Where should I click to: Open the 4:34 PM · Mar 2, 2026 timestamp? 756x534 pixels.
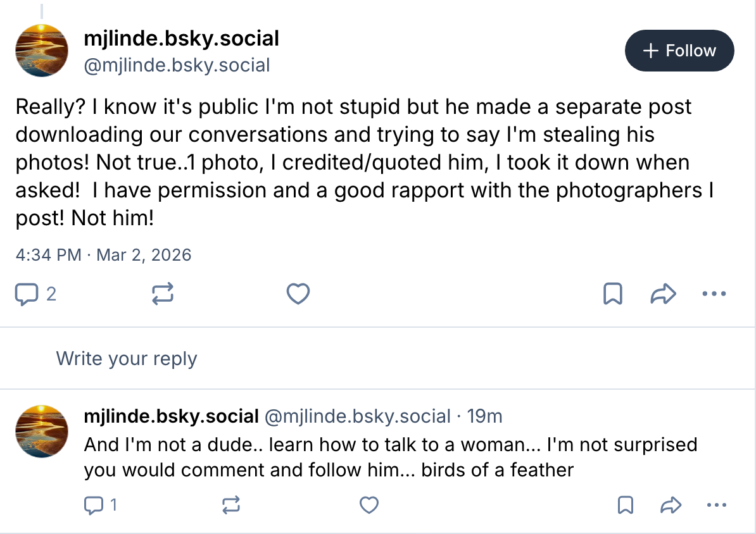[x=103, y=255]
